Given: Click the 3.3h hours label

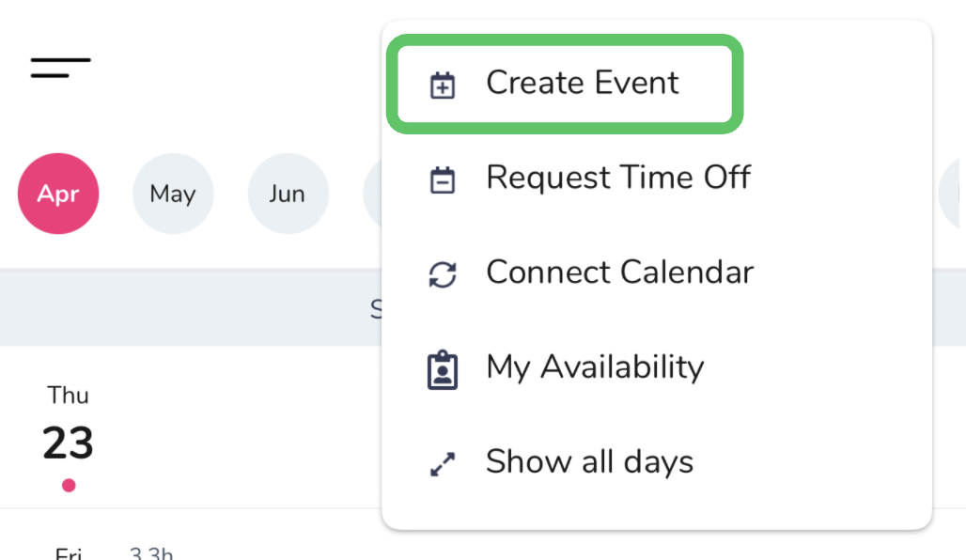Looking at the screenshot, I should pos(151,553).
